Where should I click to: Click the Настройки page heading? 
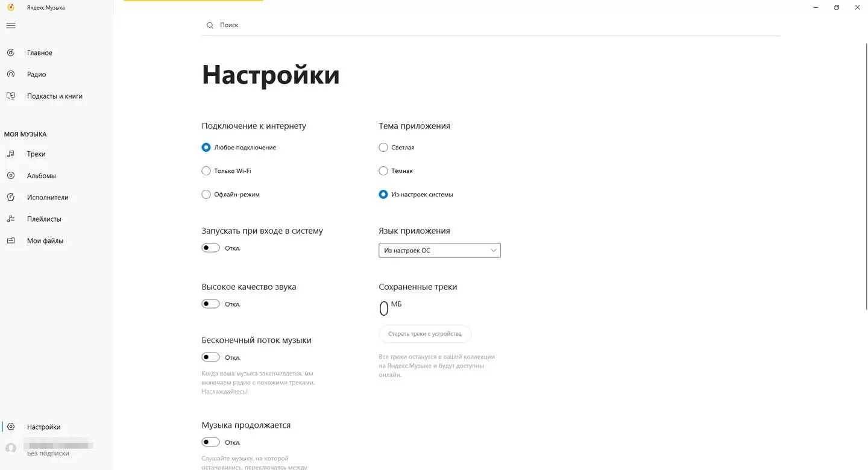tap(271, 75)
